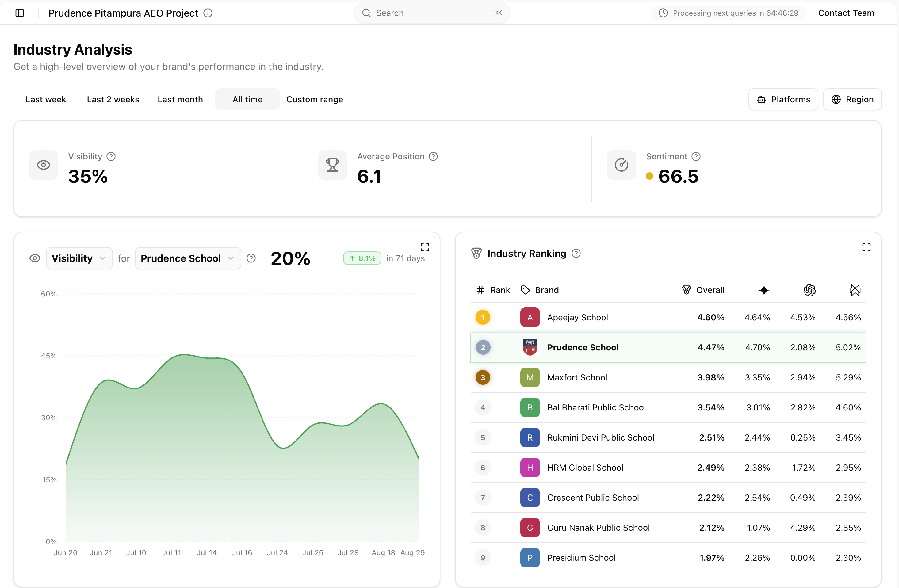Click the Industry Ranking medal icon
Viewport: 899px width, 588px height.
tap(476, 254)
